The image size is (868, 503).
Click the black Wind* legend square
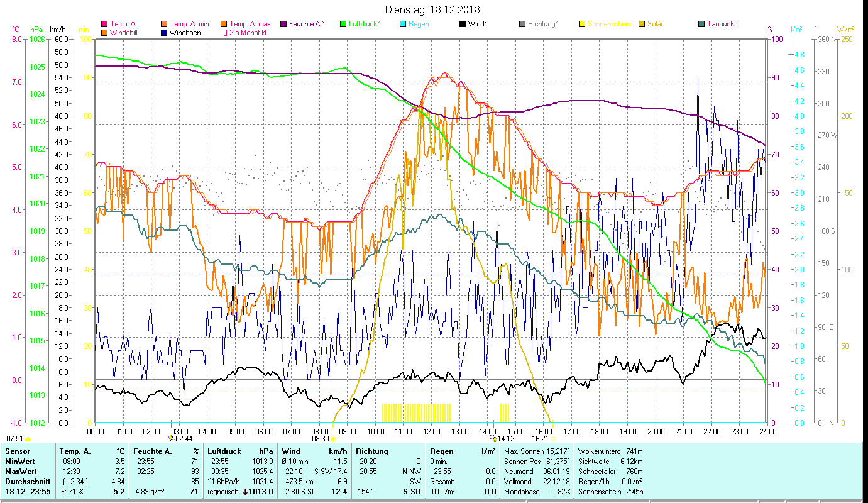[x=463, y=24]
